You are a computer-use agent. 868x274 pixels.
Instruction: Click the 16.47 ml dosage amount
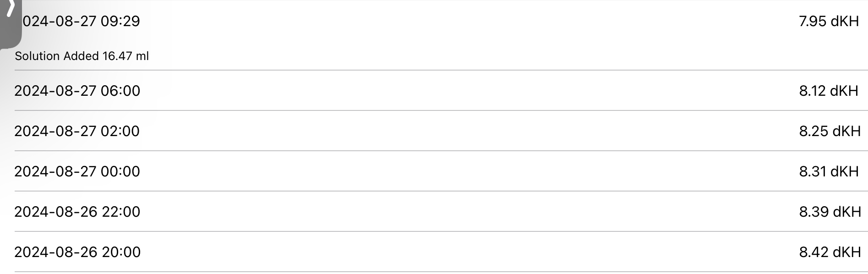coord(126,56)
